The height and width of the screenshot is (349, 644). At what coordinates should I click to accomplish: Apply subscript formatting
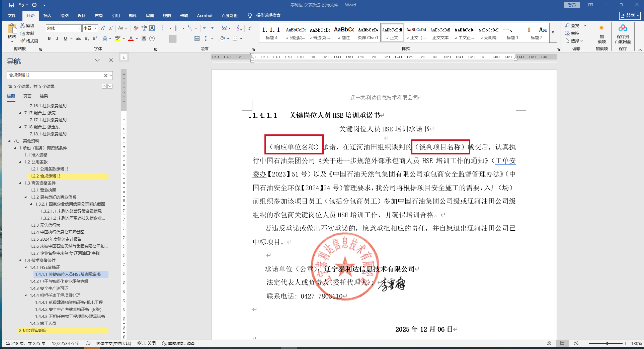point(87,38)
